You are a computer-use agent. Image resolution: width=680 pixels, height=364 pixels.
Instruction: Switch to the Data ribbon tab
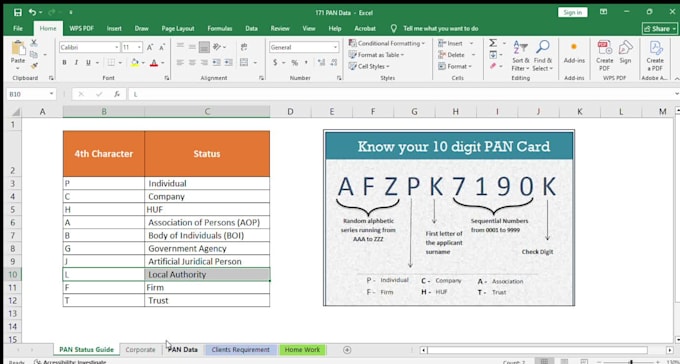pos(251,28)
